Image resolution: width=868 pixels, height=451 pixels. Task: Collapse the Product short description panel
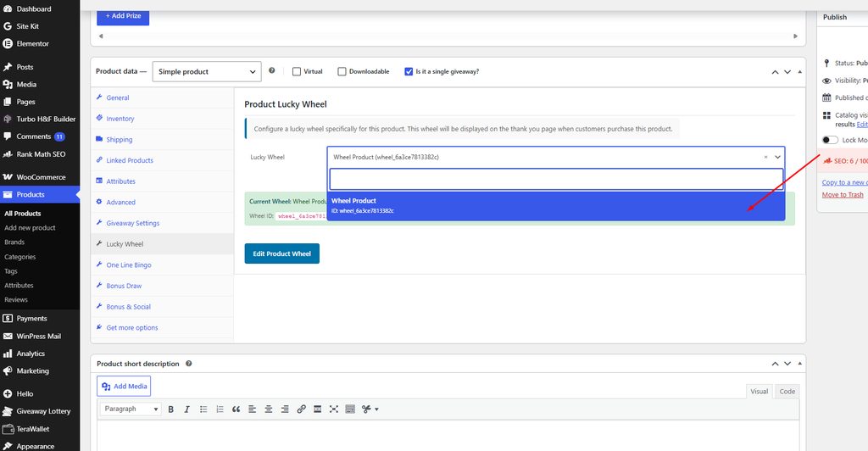(799, 364)
